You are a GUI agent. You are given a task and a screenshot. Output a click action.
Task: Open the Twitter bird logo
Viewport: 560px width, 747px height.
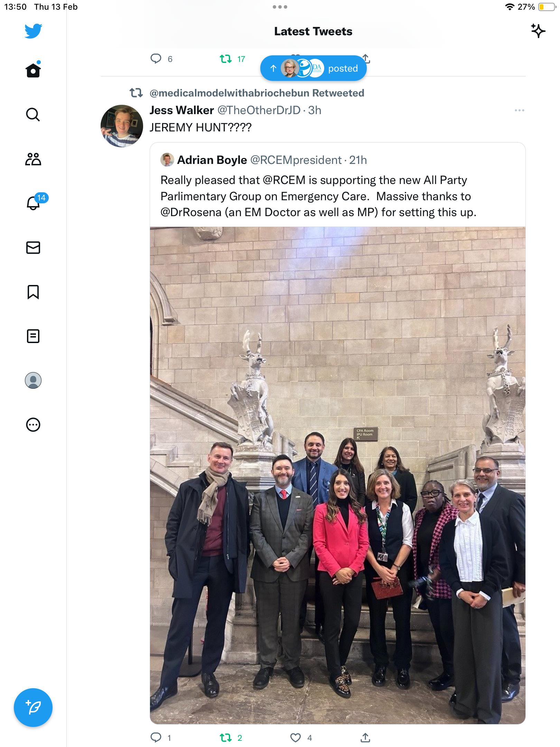click(33, 31)
